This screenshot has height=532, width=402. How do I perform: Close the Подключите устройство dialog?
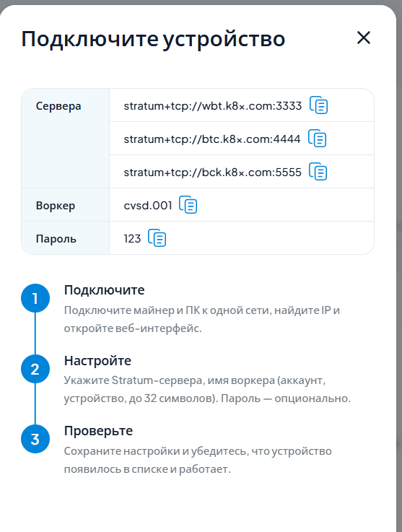(x=364, y=38)
